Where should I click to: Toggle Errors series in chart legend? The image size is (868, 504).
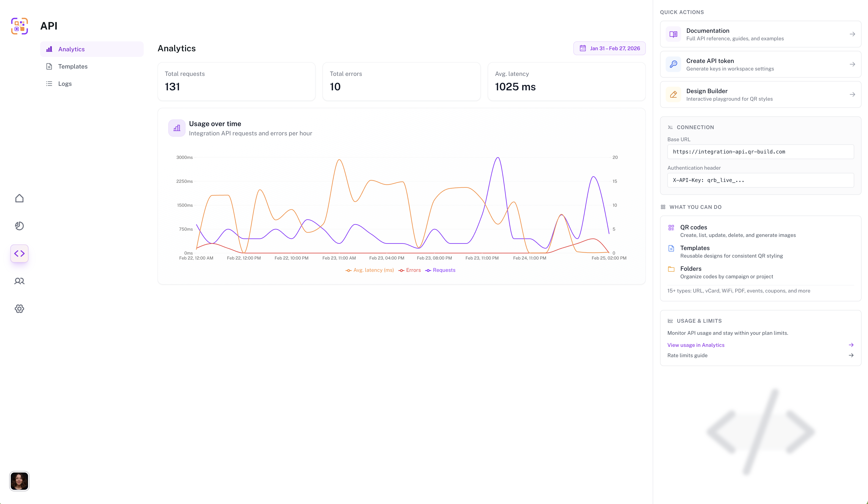[410, 270]
